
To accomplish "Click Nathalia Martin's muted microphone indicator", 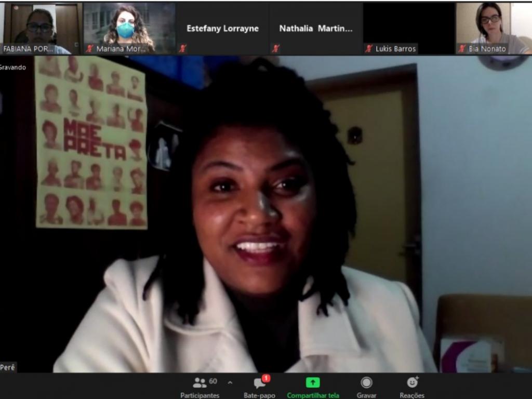I will (x=275, y=48).
